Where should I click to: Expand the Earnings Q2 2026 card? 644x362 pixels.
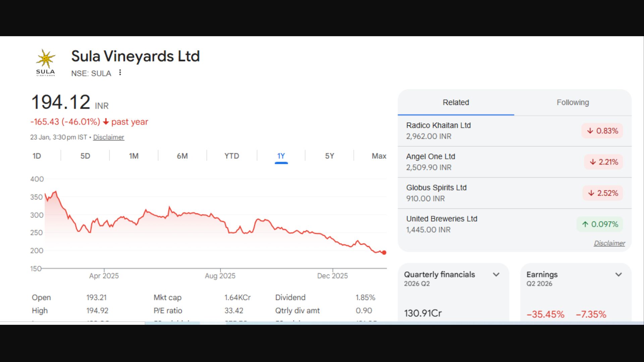tap(619, 275)
